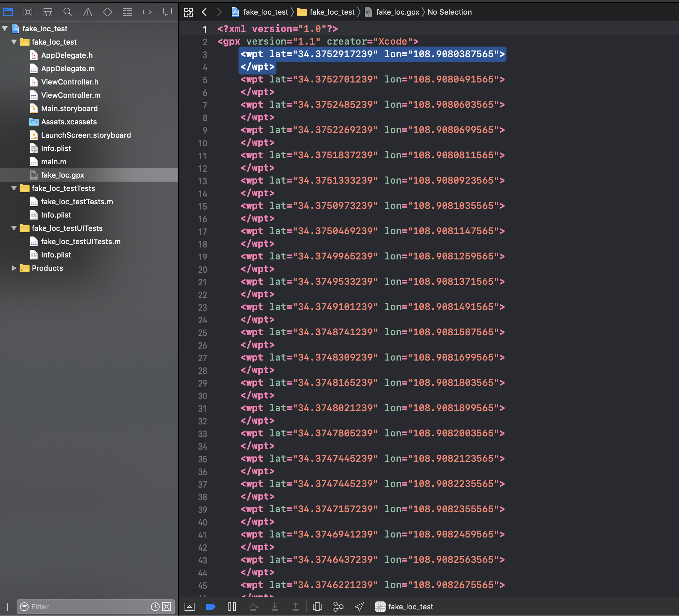Open the Find navigator magnifier icon
Screen dimensions: 679x616
coord(68,12)
